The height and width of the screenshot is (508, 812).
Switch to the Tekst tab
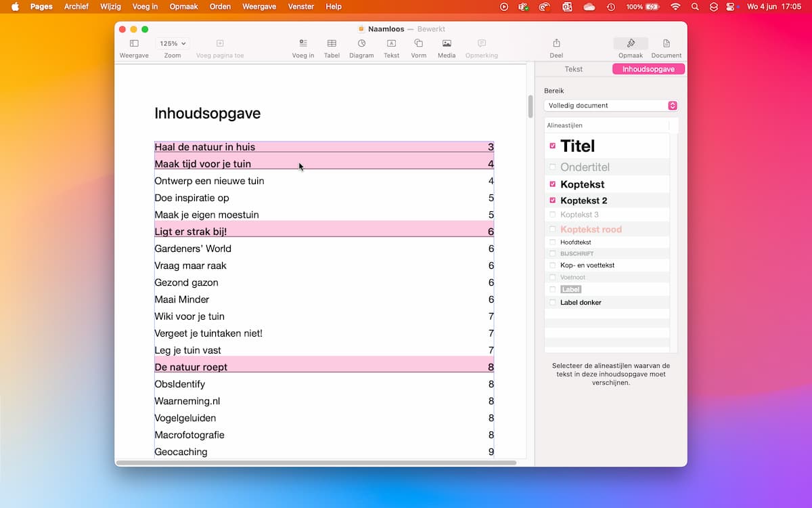pos(573,69)
